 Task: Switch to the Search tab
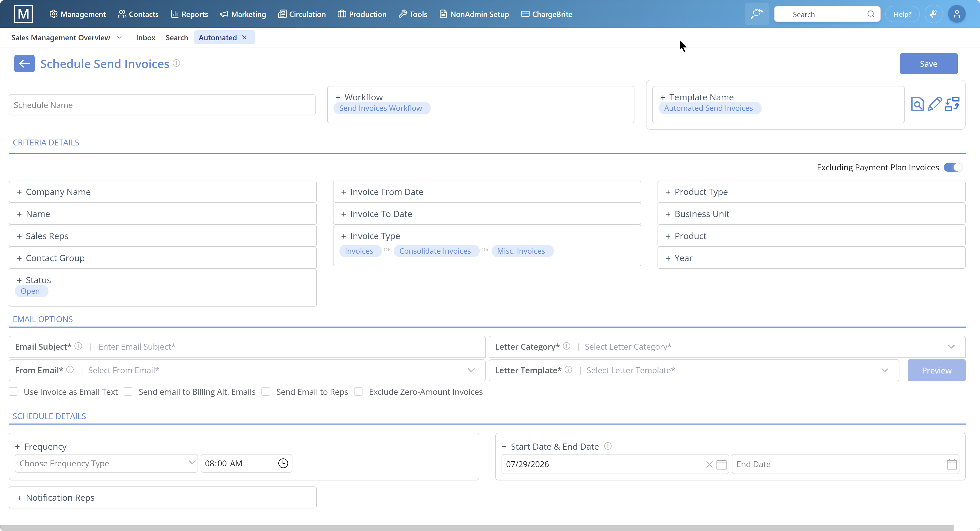(177, 37)
